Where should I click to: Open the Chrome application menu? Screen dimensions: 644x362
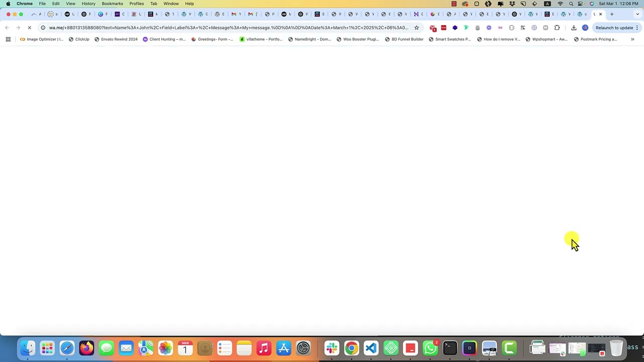(x=25, y=4)
